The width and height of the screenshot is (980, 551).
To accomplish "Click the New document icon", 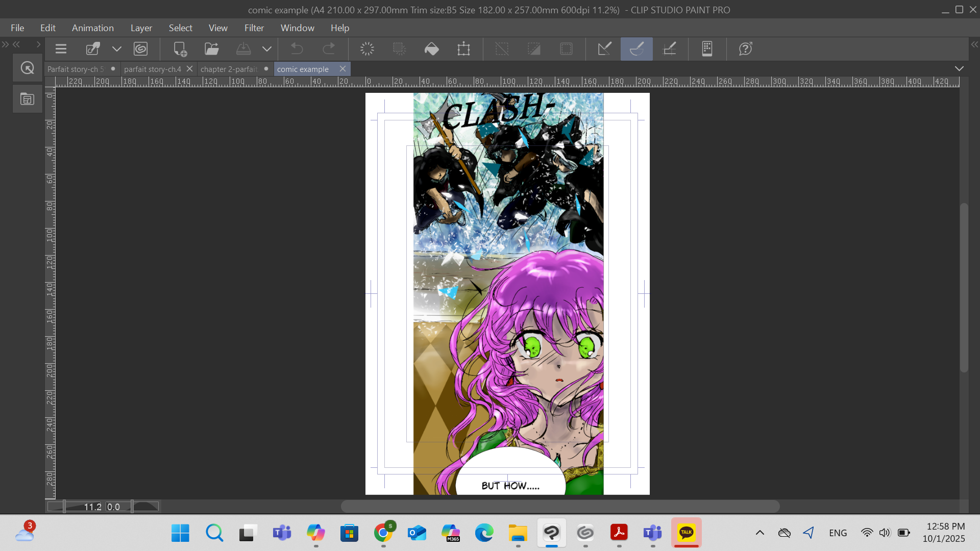I will tap(180, 49).
